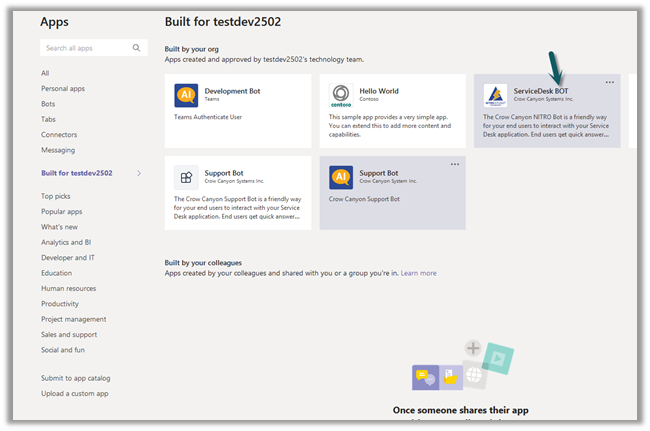Open the Development Bot app title
Screen dimensions: 650x431
pos(232,91)
